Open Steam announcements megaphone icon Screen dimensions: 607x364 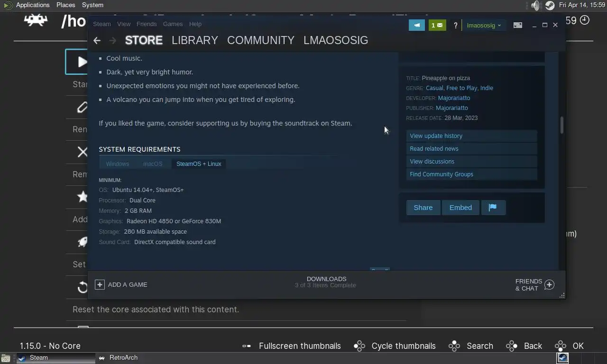coord(417,25)
